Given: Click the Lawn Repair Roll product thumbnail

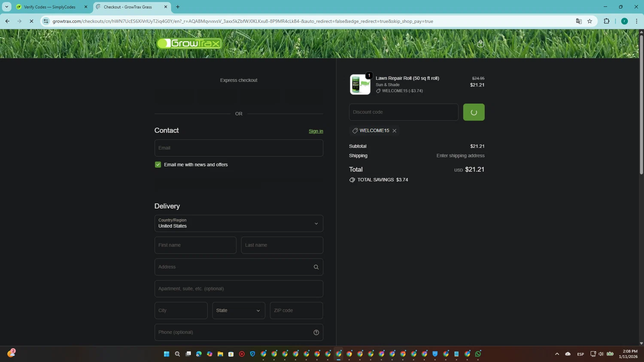Looking at the screenshot, I should click(x=360, y=84).
